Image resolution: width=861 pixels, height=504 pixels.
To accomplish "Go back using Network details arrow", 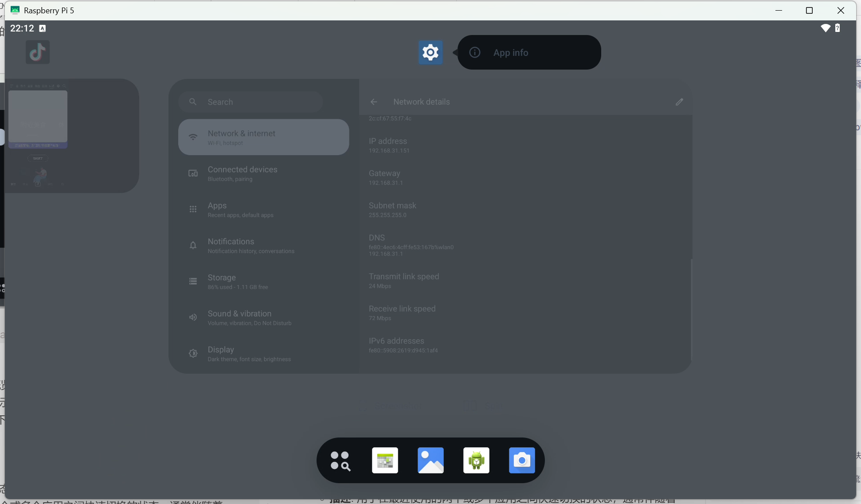I will [x=374, y=102].
